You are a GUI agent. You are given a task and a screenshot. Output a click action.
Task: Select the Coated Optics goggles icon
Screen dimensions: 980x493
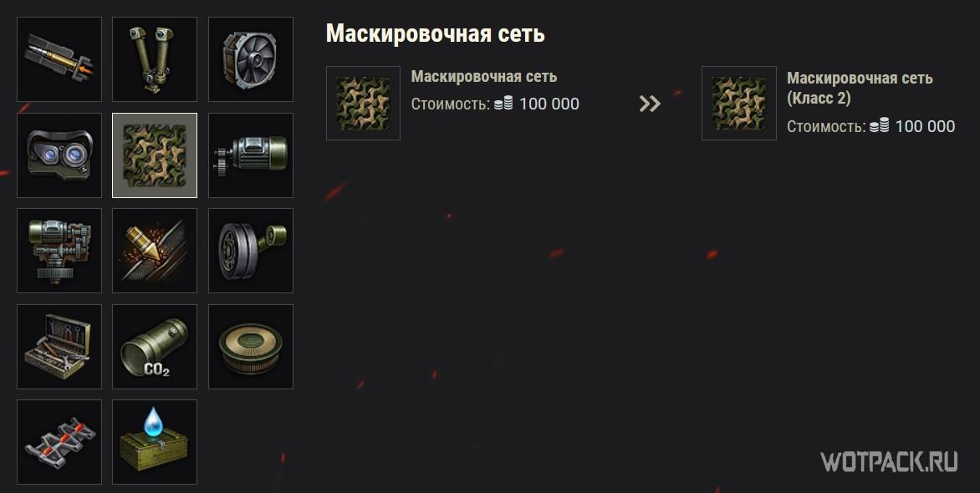coord(59,155)
